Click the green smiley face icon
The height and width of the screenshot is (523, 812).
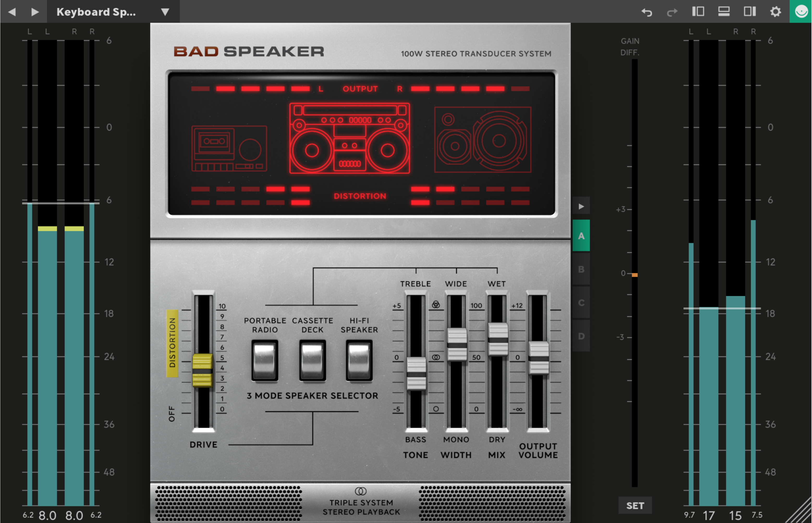[801, 11]
